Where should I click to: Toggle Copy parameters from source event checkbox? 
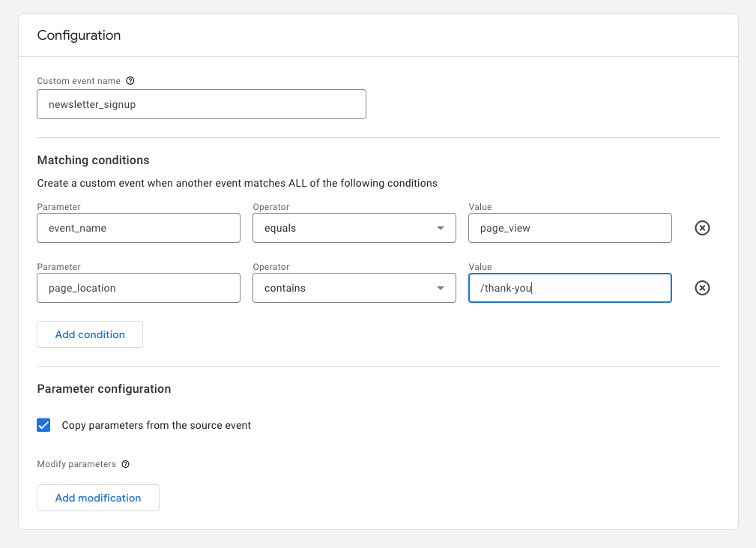44,425
